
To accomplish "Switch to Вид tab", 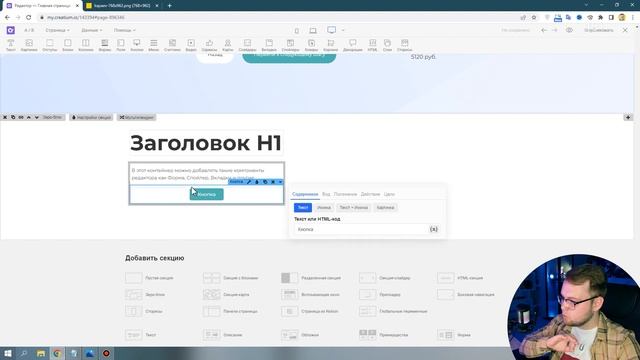I will (x=326, y=194).
